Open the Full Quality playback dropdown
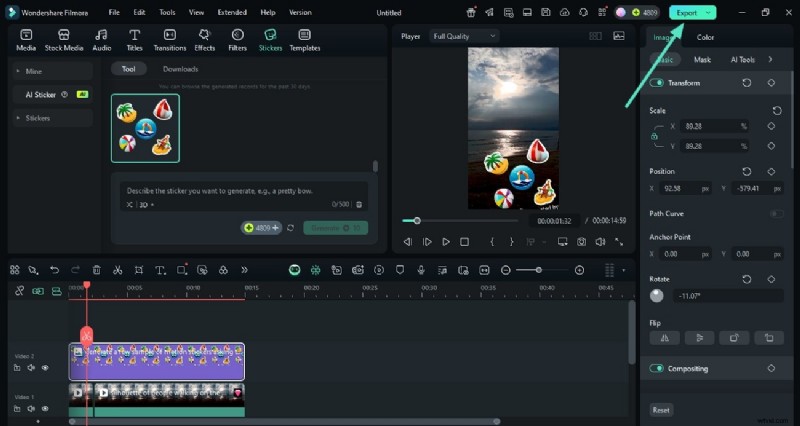800x426 pixels. coord(464,36)
